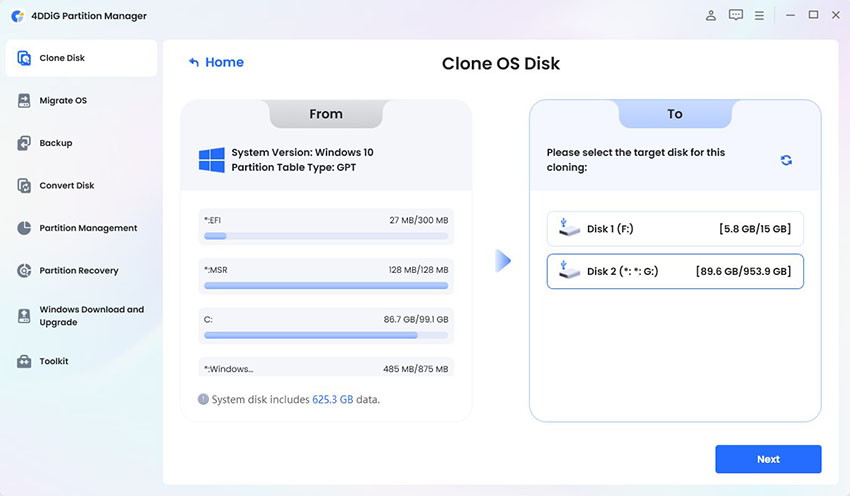Click the 625.3 GB data value
Viewport: 850px width, 496px height.
pos(332,400)
